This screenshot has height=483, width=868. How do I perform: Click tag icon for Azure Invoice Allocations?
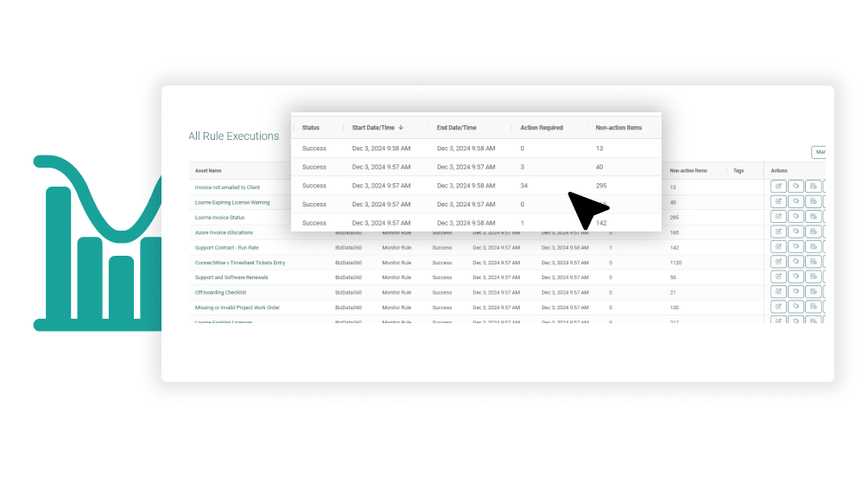click(796, 232)
